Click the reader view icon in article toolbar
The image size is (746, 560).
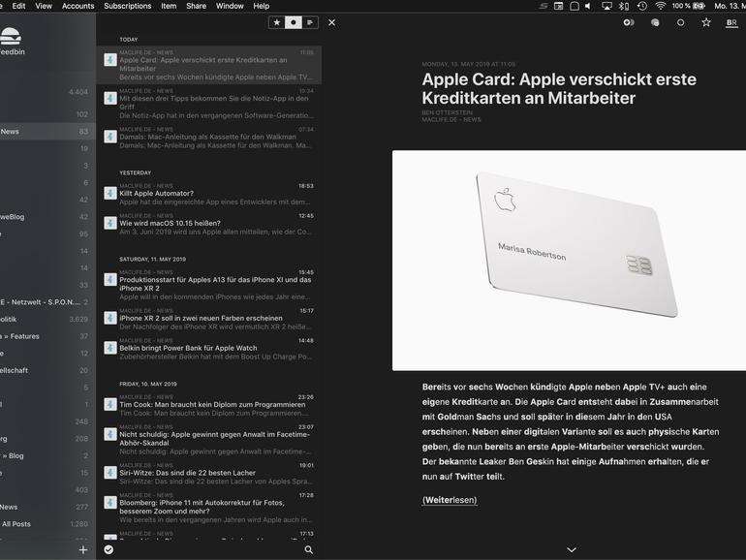[x=655, y=22]
